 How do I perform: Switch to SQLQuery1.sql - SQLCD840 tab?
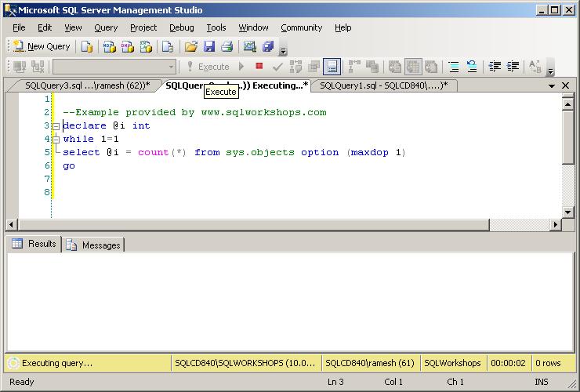point(383,85)
